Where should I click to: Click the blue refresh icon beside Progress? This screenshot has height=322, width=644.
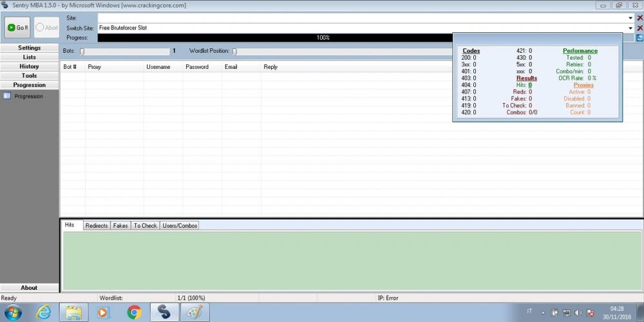tap(639, 38)
